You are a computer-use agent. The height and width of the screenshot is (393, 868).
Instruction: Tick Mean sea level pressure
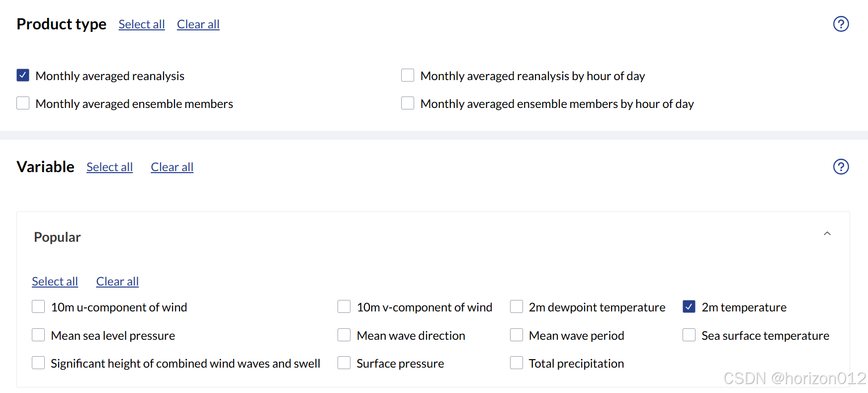coord(38,335)
